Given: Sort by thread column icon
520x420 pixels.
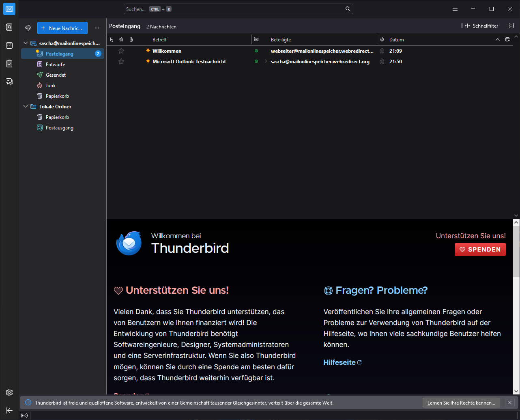Looking at the screenshot, I should [112, 39].
